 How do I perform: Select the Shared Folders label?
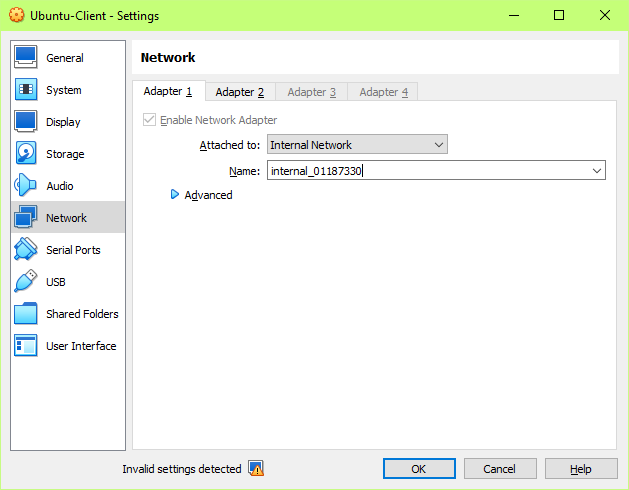[x=82, y=314]
